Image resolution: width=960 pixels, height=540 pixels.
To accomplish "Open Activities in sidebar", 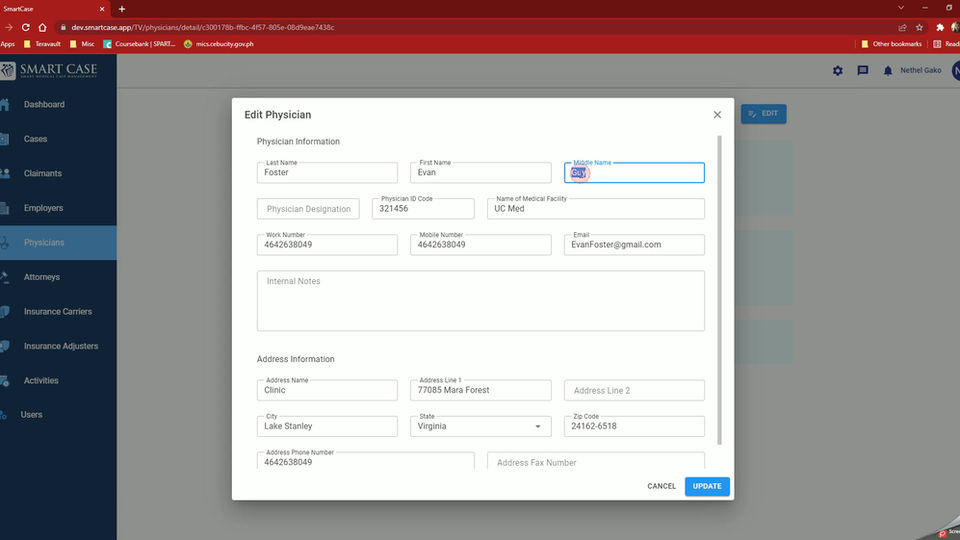I will pyautogui.click(x=58, y=380).
